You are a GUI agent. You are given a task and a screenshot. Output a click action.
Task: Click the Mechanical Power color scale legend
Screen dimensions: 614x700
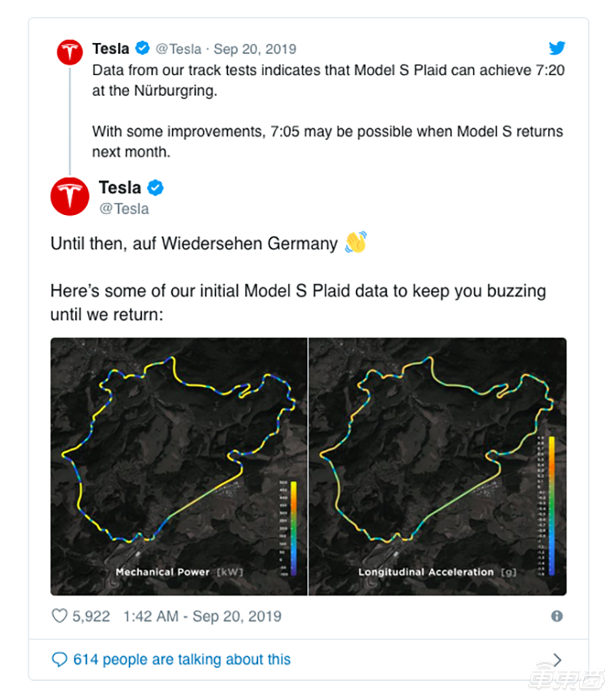pyautogui.click(x=289, y=528)
